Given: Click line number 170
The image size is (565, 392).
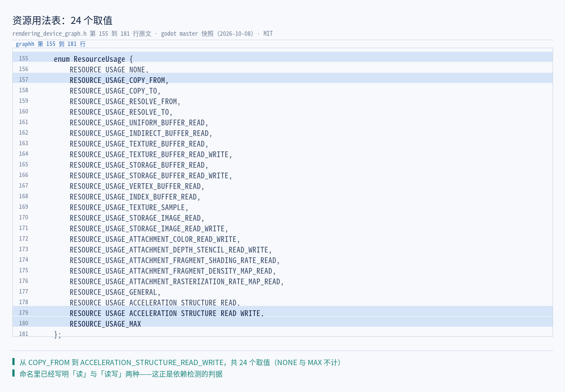Looking at the screenshot, I should click(x=23, y=218).
